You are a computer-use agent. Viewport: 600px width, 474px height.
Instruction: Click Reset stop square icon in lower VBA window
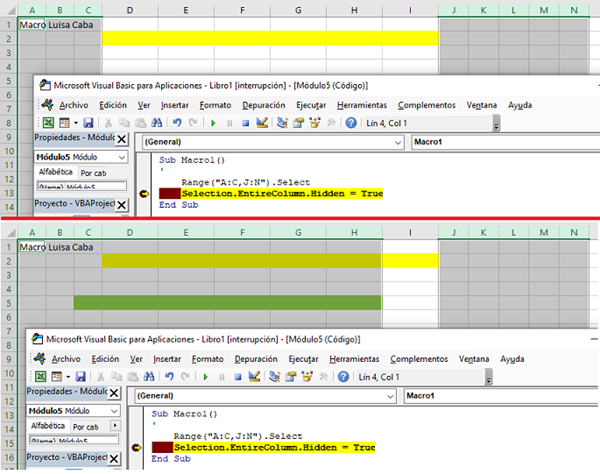(x=238, y=376)
